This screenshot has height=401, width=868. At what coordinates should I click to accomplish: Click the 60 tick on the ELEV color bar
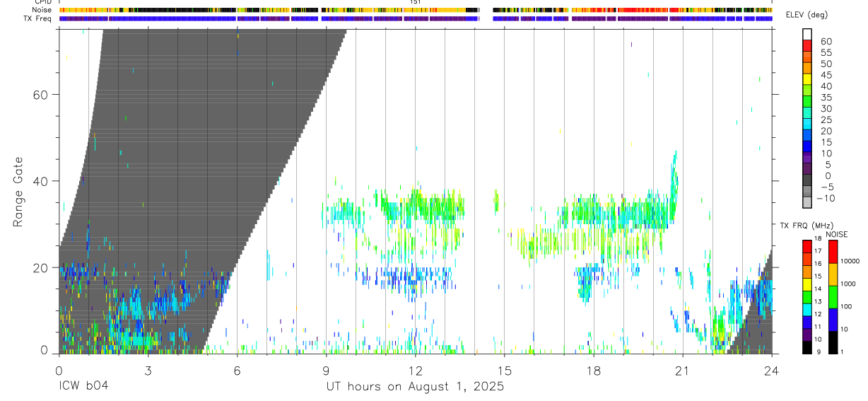click(826, 42)
